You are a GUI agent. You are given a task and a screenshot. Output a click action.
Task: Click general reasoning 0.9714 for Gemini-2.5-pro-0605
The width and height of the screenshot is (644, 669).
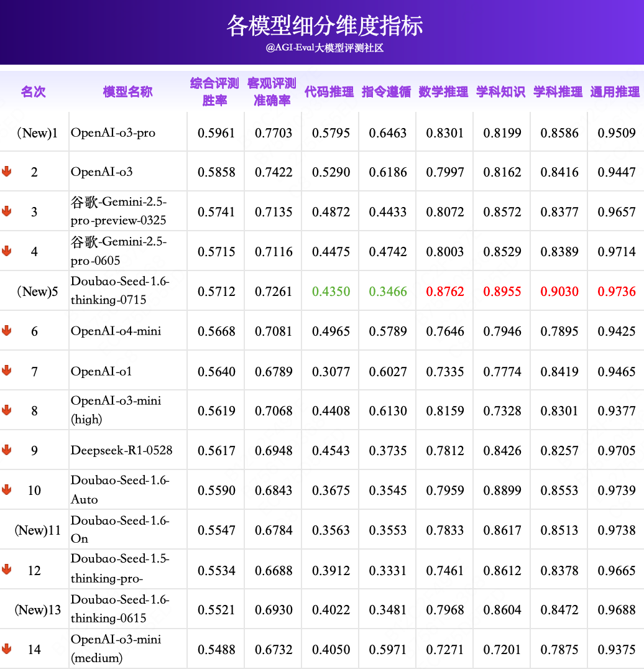[x=616, y=252]
